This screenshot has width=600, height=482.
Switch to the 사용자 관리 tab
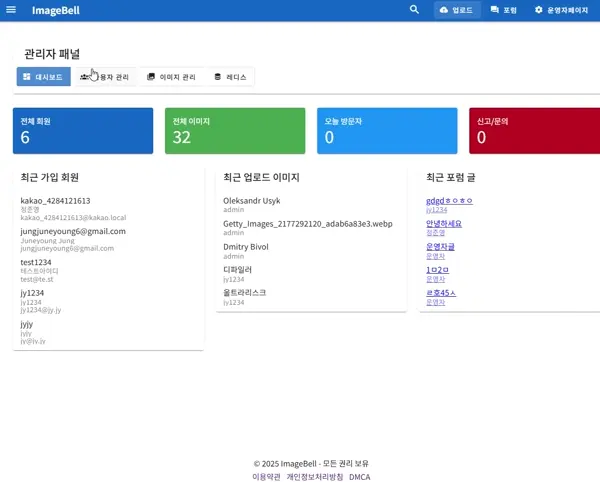pos(105,77)
